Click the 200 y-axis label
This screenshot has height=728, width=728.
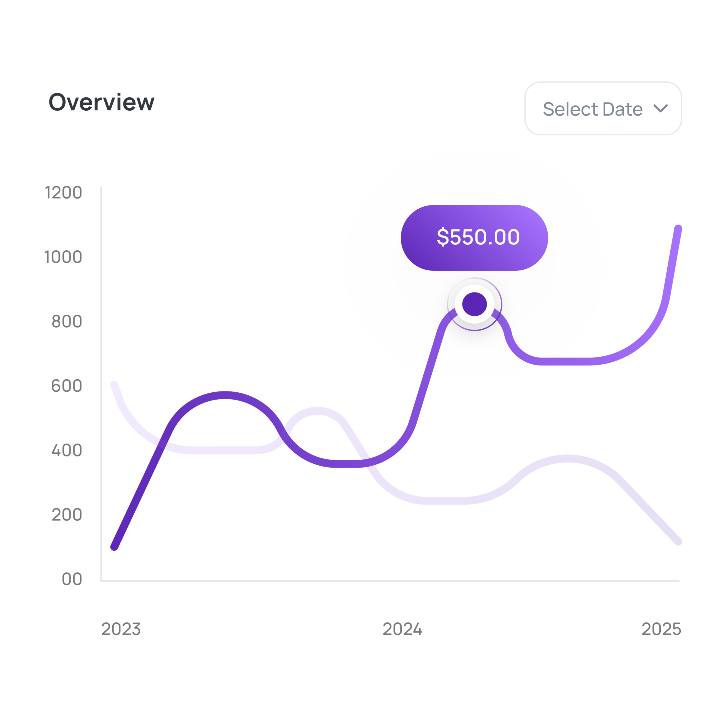coord(67,515)
